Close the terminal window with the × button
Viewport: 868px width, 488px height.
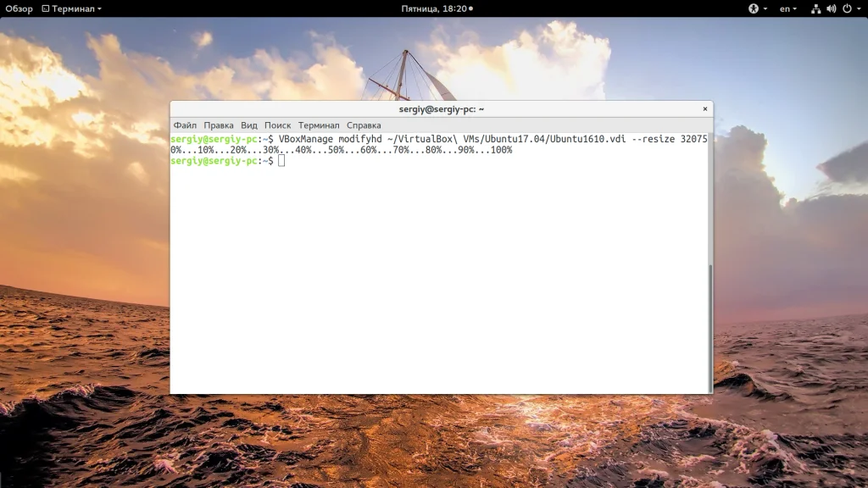[704, 109]
